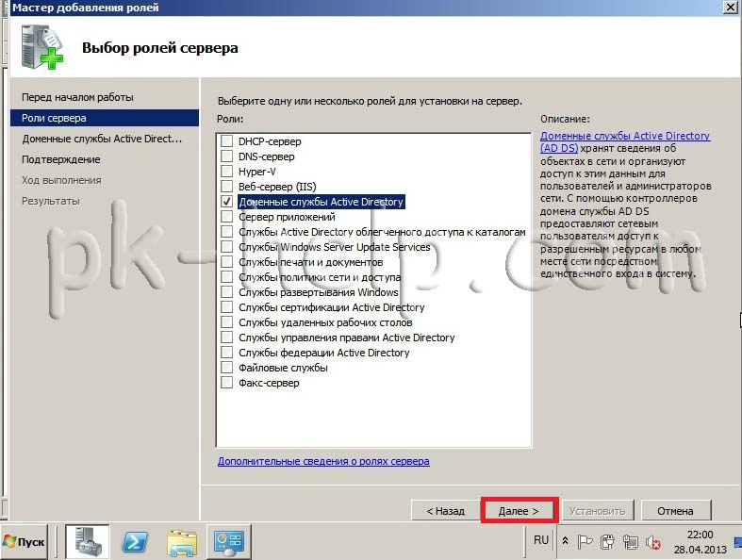This screenshot has width=742, height=560.
Task: Open Windows Explorer folder icon in taskbar
Action: pyautogui.click(x=182, y=542)
